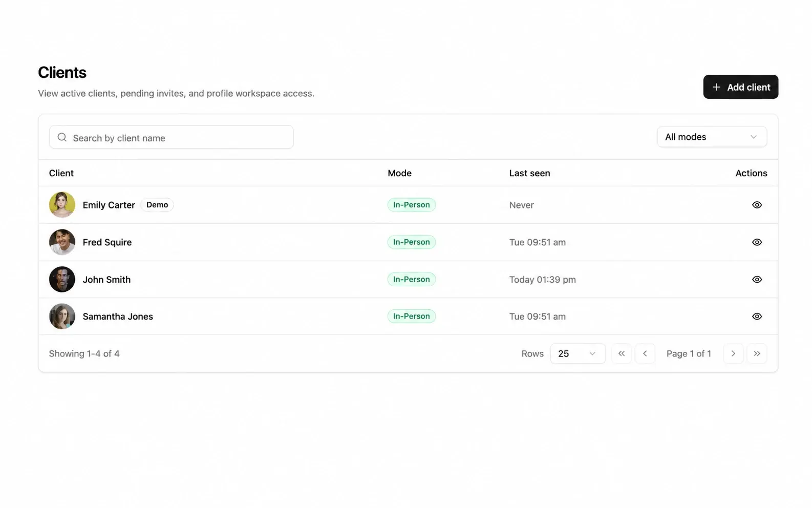This screenshot has width=812, height=508.
Task: Open the All modes filter dropdown
Action: click(712, 137)
